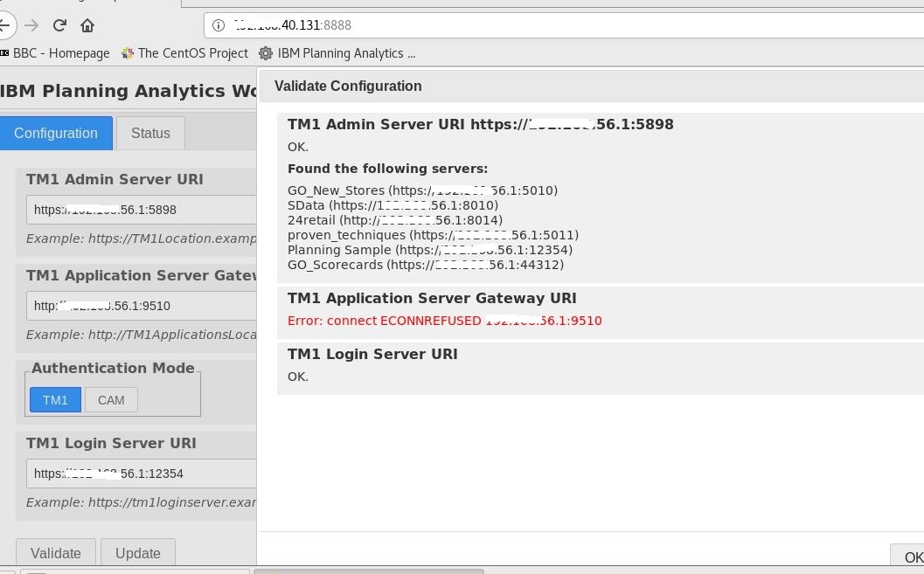Open the IBM Planning Analytics bookmark
924x574 pixels.
click(337, 53)
